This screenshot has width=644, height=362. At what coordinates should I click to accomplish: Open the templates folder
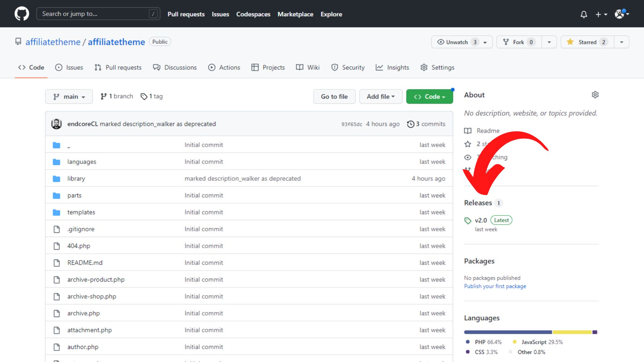(x=81, y=212)
